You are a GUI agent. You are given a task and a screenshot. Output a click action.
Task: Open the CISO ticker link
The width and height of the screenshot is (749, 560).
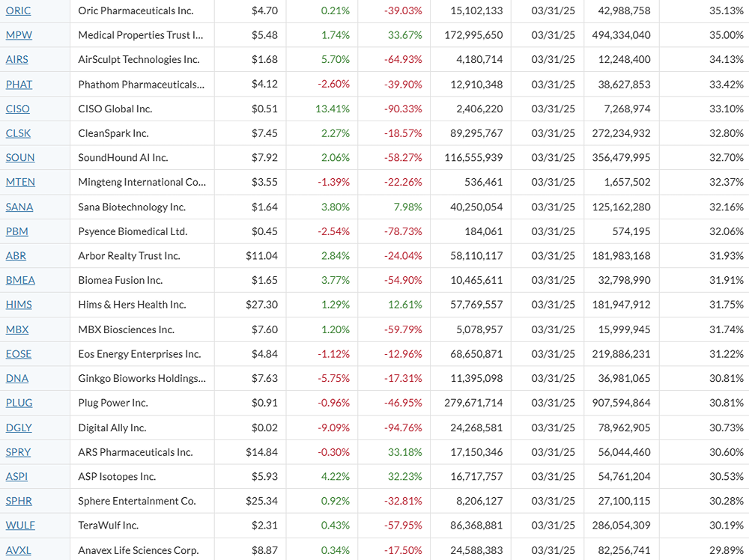[17, 109]
